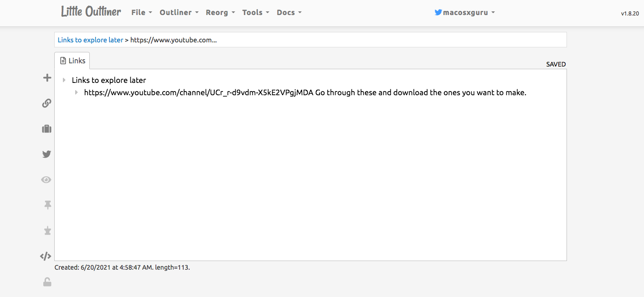Click the plus icon in left sidebar
The width and height of the screenshot is (644, 297).
[x=46, y=78]
